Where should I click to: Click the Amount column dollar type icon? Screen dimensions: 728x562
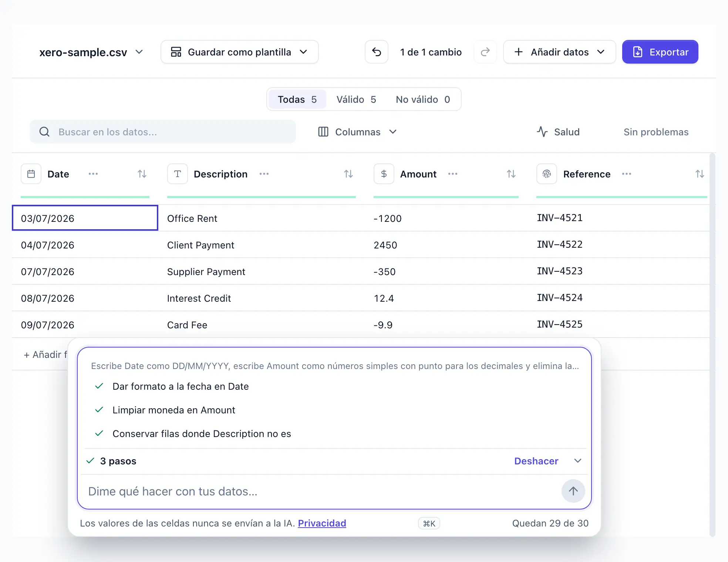pos(384,174)
